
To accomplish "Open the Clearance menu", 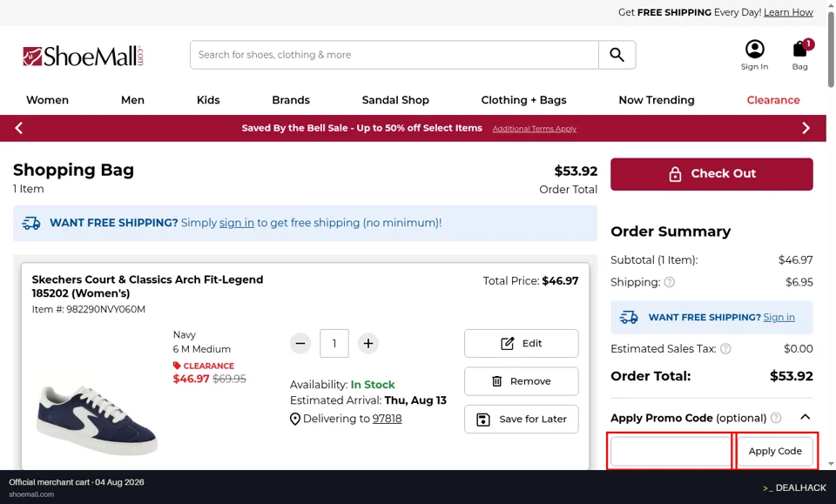I will [773, 100].
